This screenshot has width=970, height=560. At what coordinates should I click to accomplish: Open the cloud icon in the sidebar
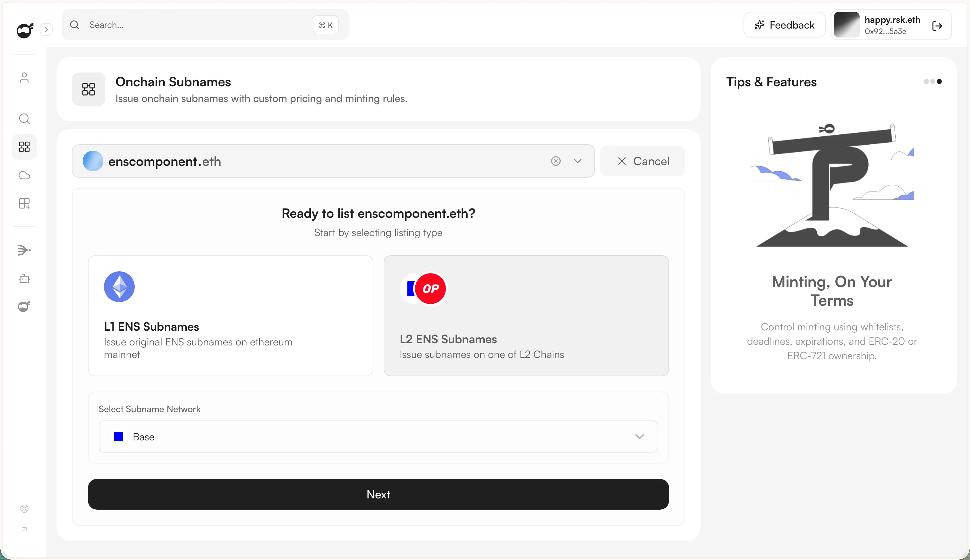coord(24,175)
